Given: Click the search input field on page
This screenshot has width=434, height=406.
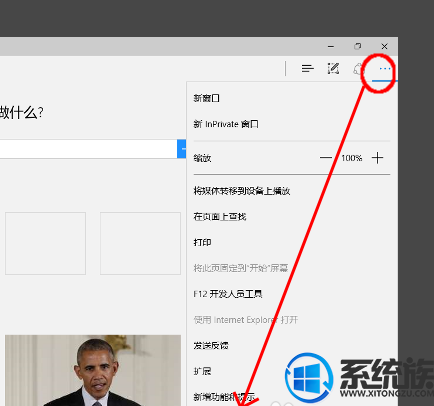Looking at the screenshot, I should pos(88,149).
